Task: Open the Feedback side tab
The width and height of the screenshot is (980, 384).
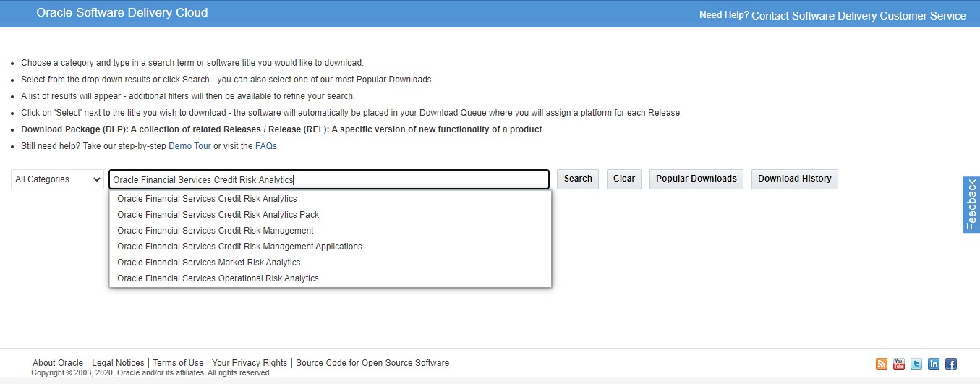Action: point(971,205)
